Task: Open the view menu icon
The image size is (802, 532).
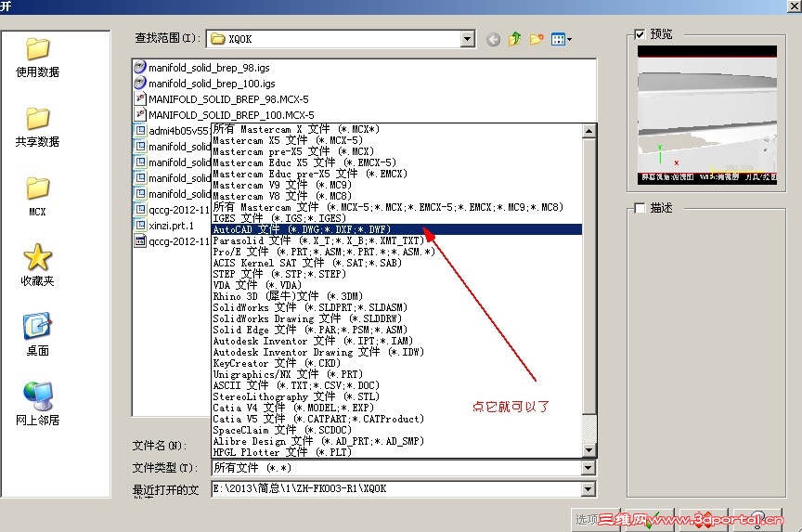Action: 561,39
